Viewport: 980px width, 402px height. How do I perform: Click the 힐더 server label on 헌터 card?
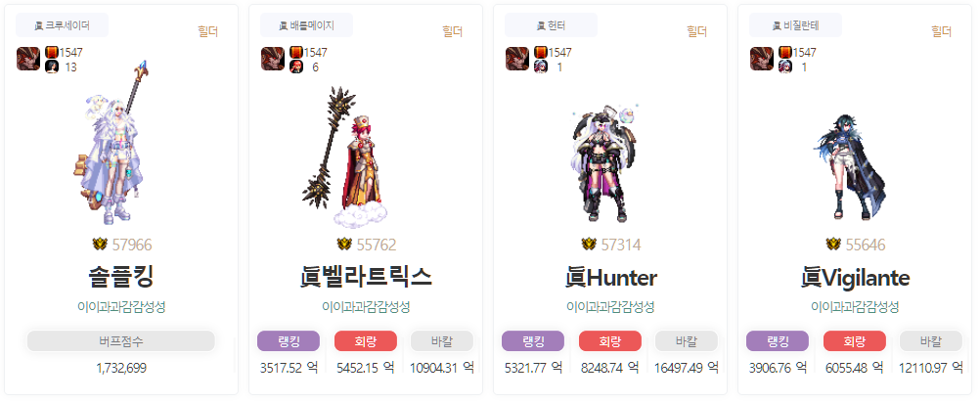697,31
